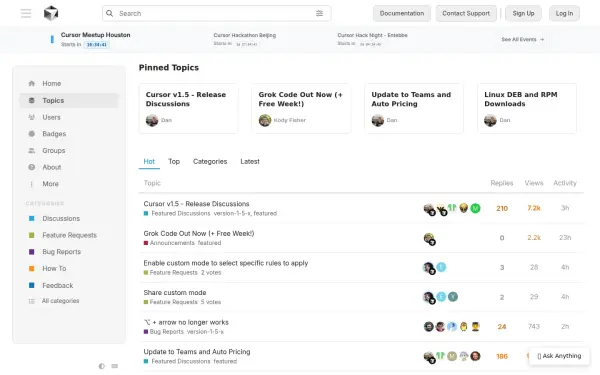Open topic arrow no longer works
Screen dimensions: 600x375
point(186,323)
